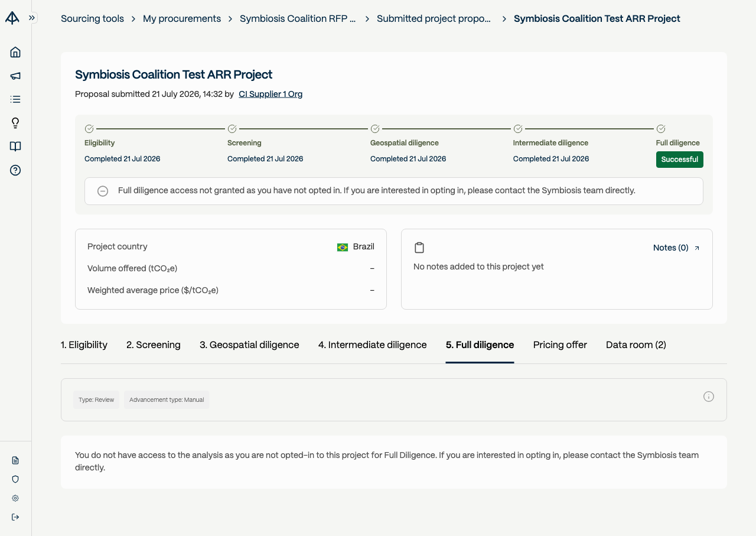This screenshot has width=756, height=536.
Task: Open Submitted project proposals breadcrumb
Action: tap(434, 18)
